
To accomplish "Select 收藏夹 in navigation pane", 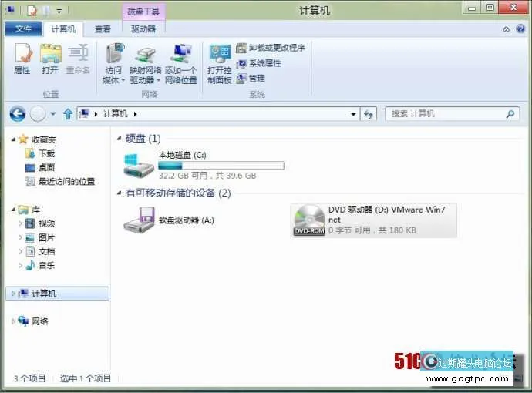I will [x=44, y=139].
